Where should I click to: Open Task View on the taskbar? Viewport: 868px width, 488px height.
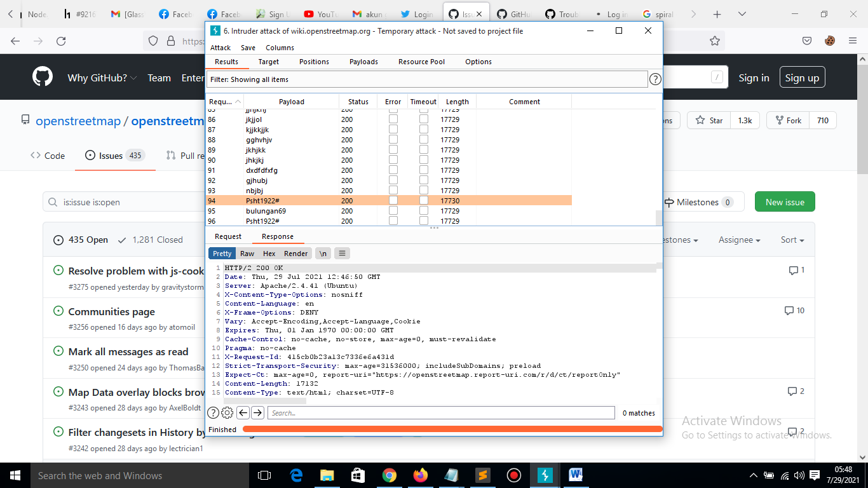pyautogui.click(x=264, y=475)
